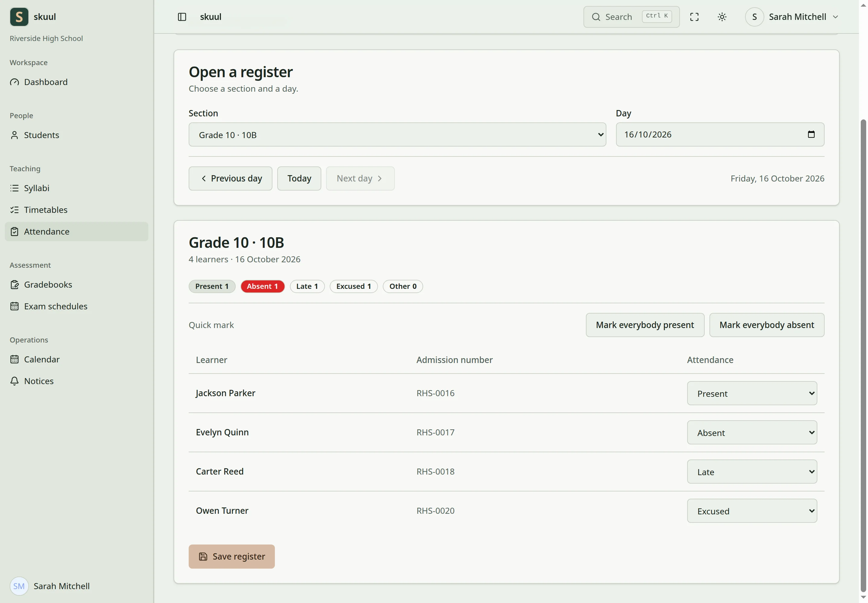
Task: Click the Notices bell icon
Action: 14,381
